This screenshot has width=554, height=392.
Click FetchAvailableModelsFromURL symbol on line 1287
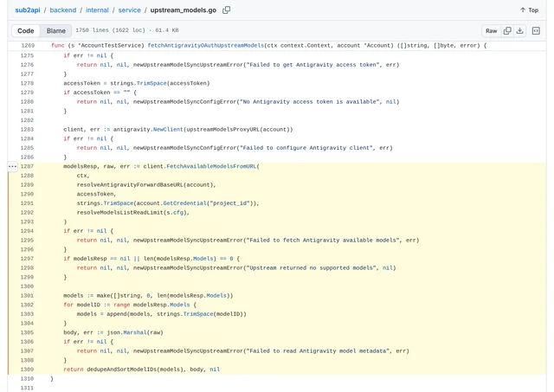tap(211, 166)
